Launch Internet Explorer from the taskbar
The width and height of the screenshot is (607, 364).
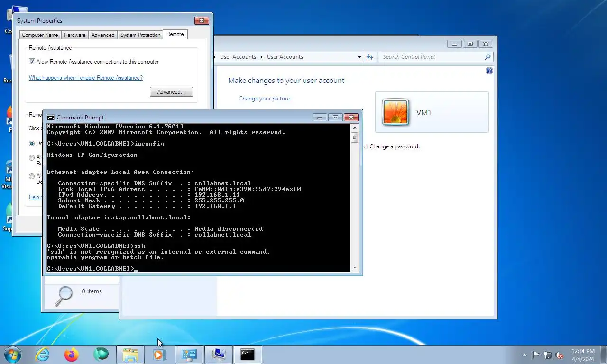[42, 355]
